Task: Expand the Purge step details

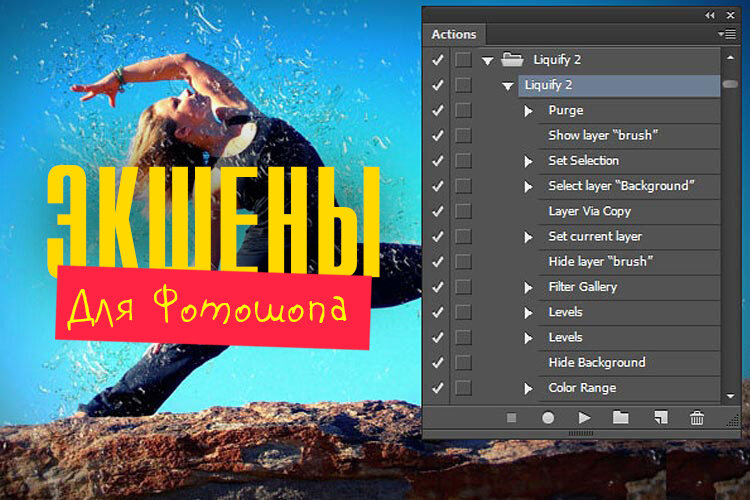Action: pyautogui.click(x=528, y=111)
